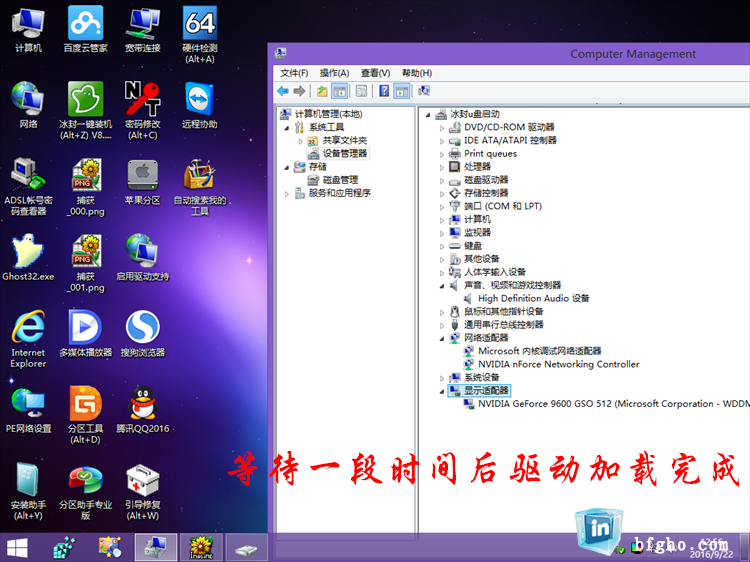Collapse the 存储 node
The height and width of the screenshot is (562, 750).
coord(287,167)
